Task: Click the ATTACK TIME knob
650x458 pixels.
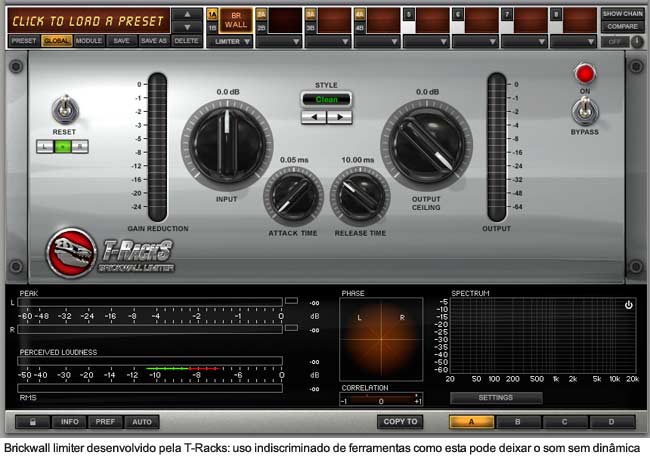Action: [x=293, y=196]
